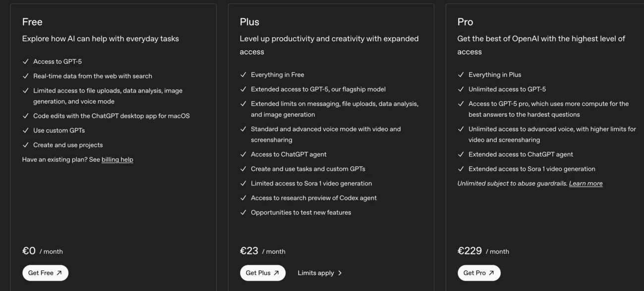Click checkmark beside Opportunities to test new features
The width and height of the screenshot is (644, 291).
243,212
